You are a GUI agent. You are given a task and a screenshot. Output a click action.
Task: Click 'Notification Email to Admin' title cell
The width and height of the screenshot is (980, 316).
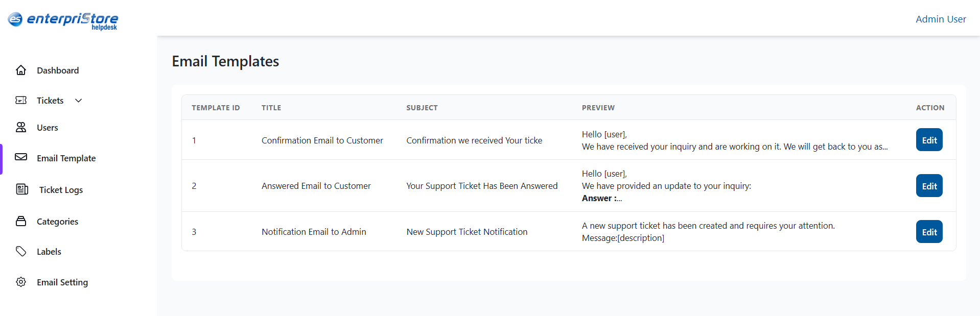pos(314,232)
